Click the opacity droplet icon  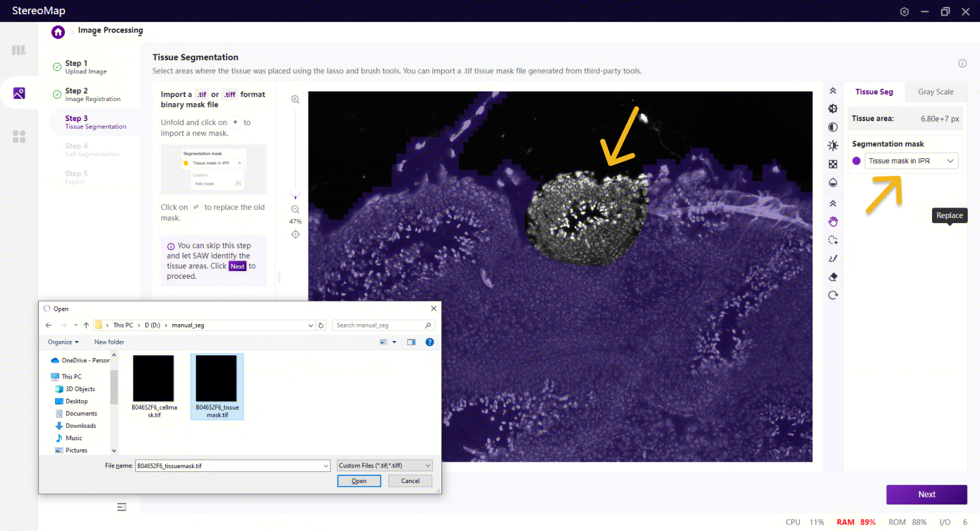833,182
